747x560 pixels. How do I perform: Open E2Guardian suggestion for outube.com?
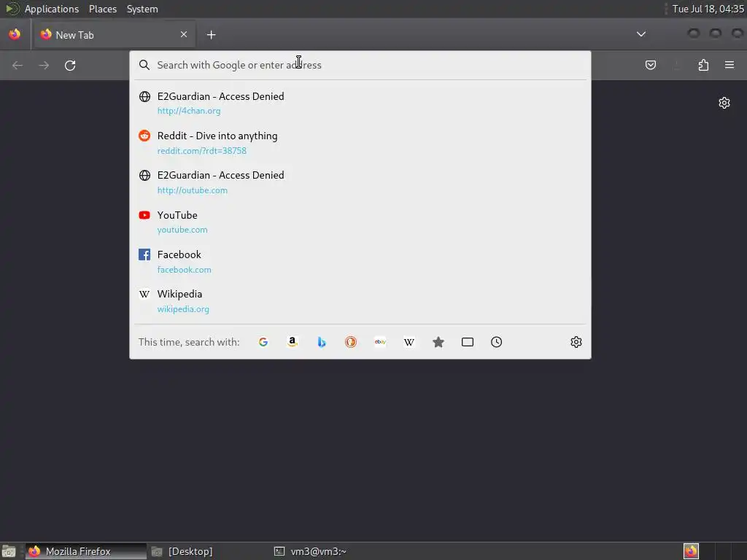click(x=360, y=182)
